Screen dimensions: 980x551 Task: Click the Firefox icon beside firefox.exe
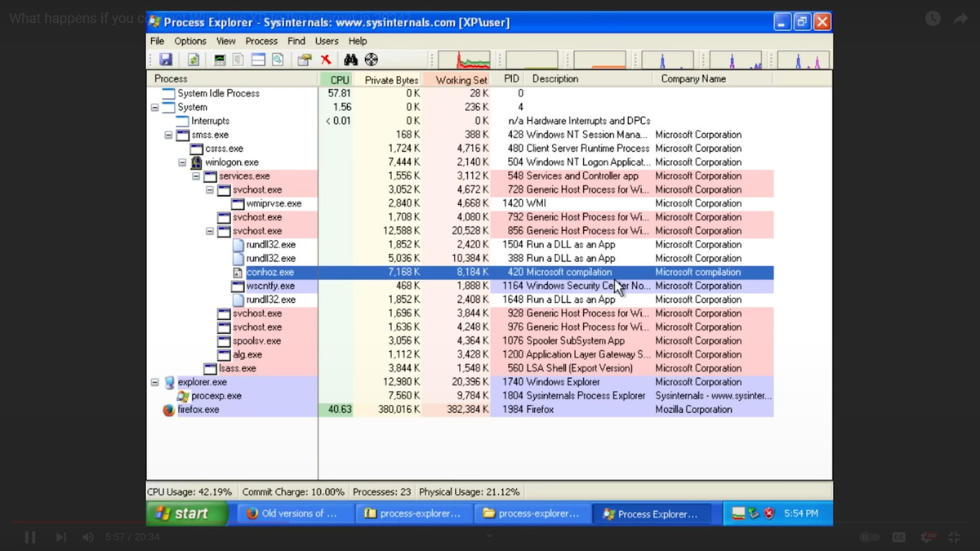169,410
